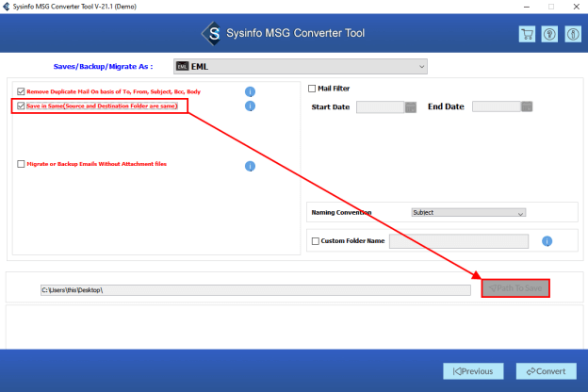588x392 pixels.
Task: Click the Naming Convention label
Action: click(x=342, y=212)
